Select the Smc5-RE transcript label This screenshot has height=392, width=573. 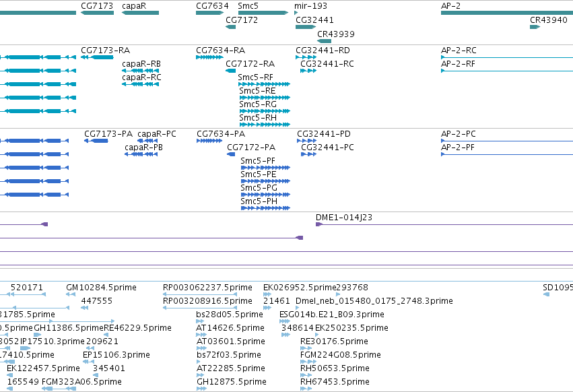[x=257, y=91]
